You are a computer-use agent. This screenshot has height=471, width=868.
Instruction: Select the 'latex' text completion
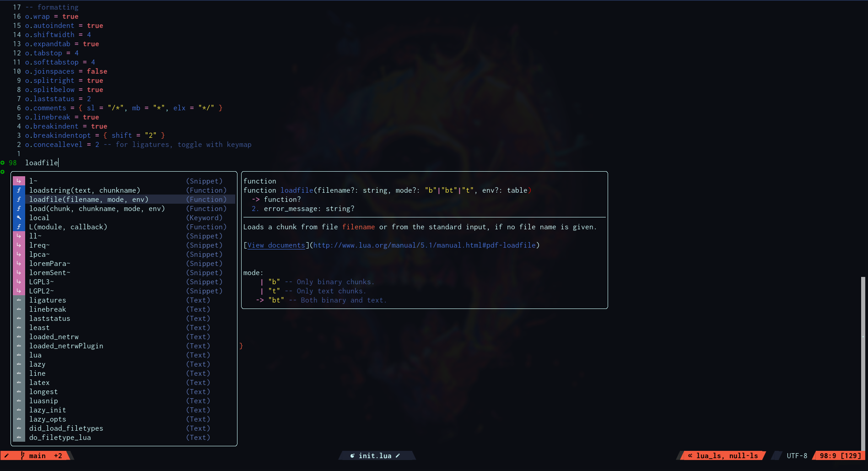[x=124, y=383]
